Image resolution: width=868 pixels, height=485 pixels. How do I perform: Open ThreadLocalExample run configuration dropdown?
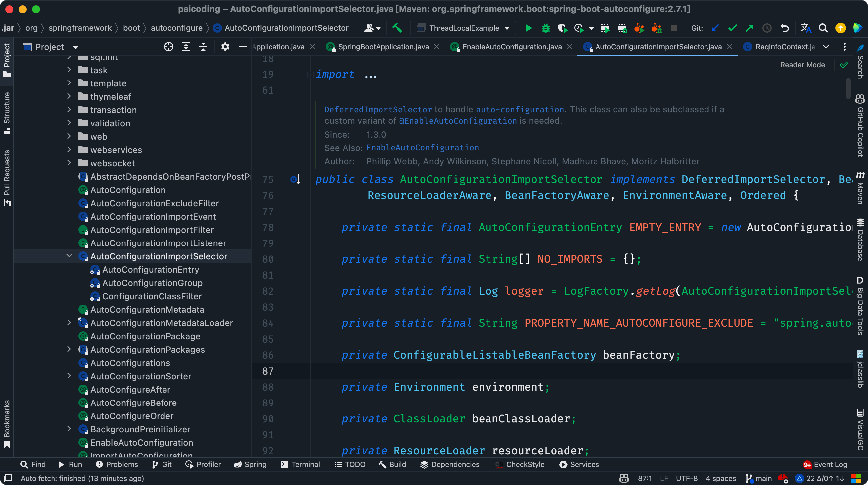[463, 28]
